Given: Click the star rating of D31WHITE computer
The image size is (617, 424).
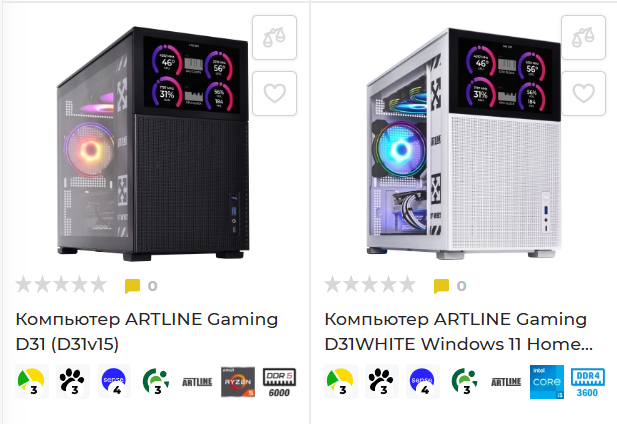Looking at the screenshot, I should (370, 285).
